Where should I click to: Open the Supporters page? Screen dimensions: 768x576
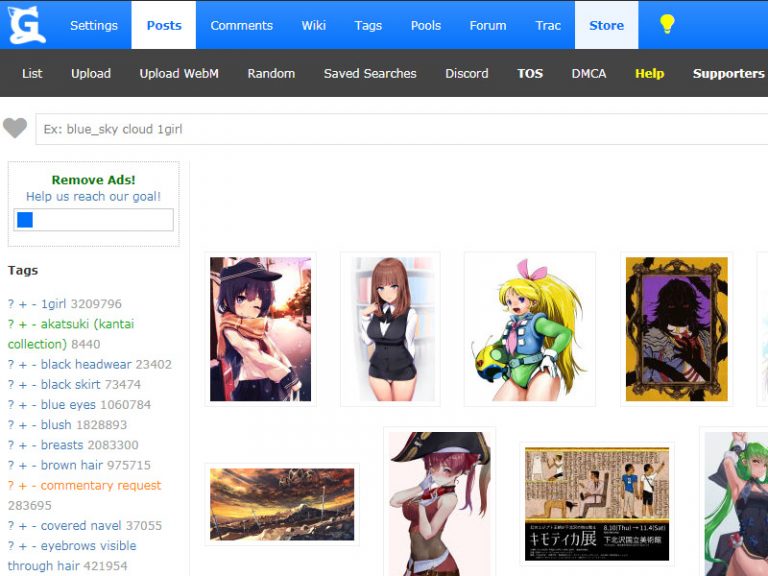click(728, 73)
